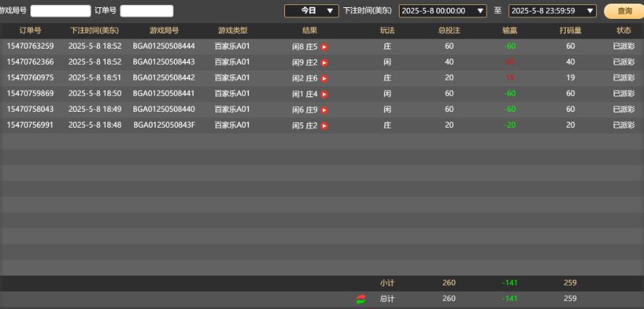Focus the 订单号 input field

tap(146, 11)
